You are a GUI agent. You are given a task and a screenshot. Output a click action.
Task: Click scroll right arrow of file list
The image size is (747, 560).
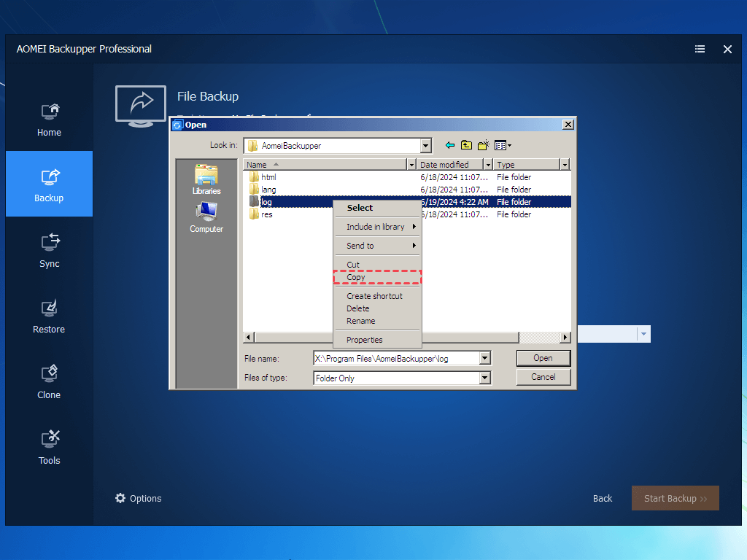[565, 338]
